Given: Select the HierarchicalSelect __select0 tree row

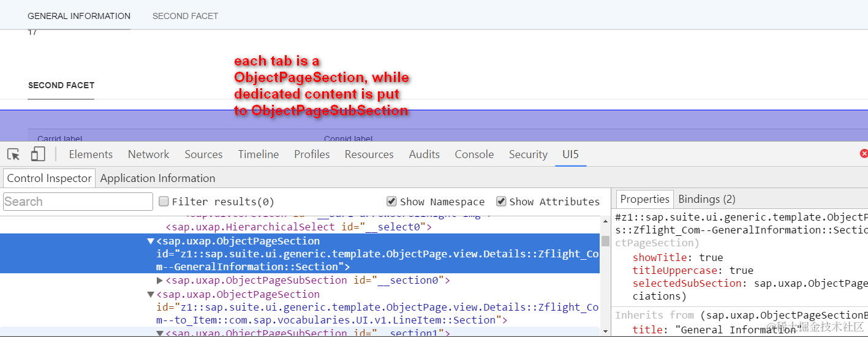Looking at the screenshot, I should click(299, 227).
